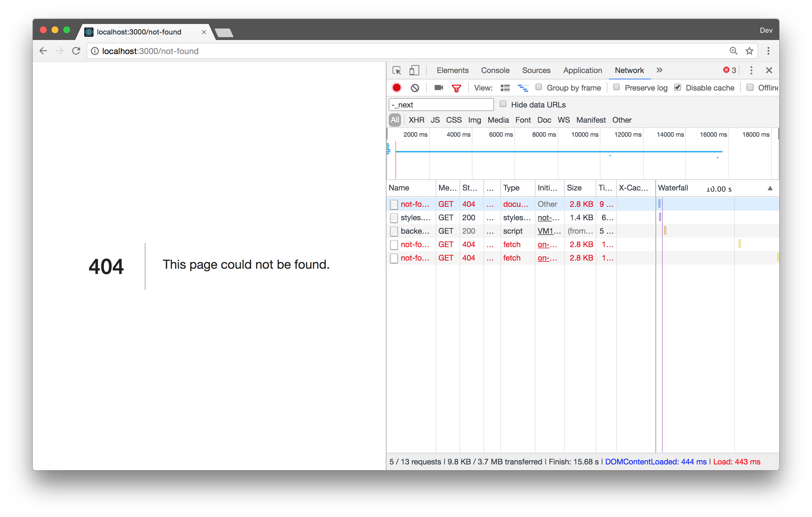
Task: Switch to large request rows view icon
Action: [x=505, y=88]
